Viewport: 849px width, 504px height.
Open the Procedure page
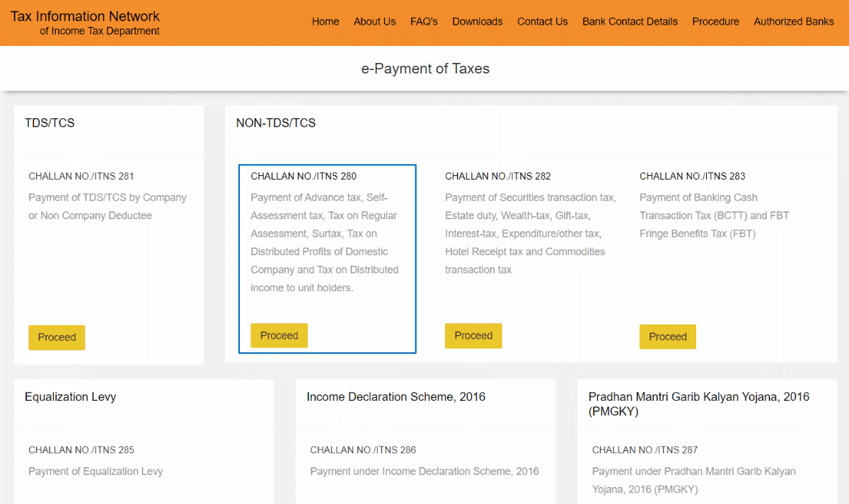coord(715,21)
